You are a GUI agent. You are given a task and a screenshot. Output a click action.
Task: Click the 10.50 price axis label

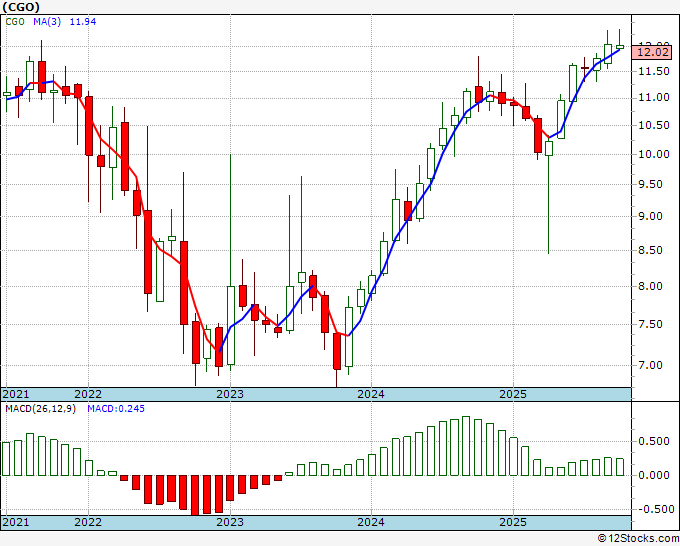point(654,126)
